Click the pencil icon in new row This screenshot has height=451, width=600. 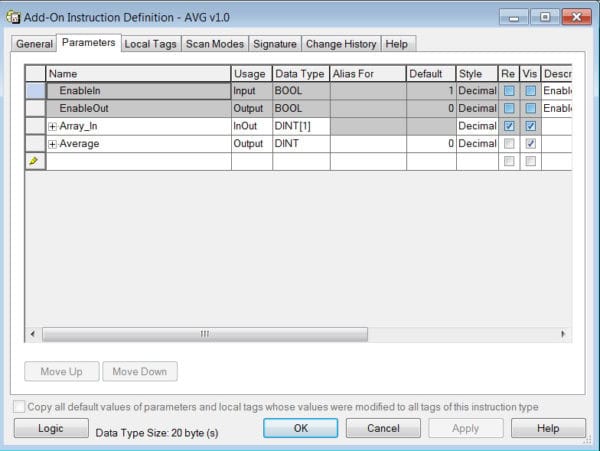coord(33,161)
